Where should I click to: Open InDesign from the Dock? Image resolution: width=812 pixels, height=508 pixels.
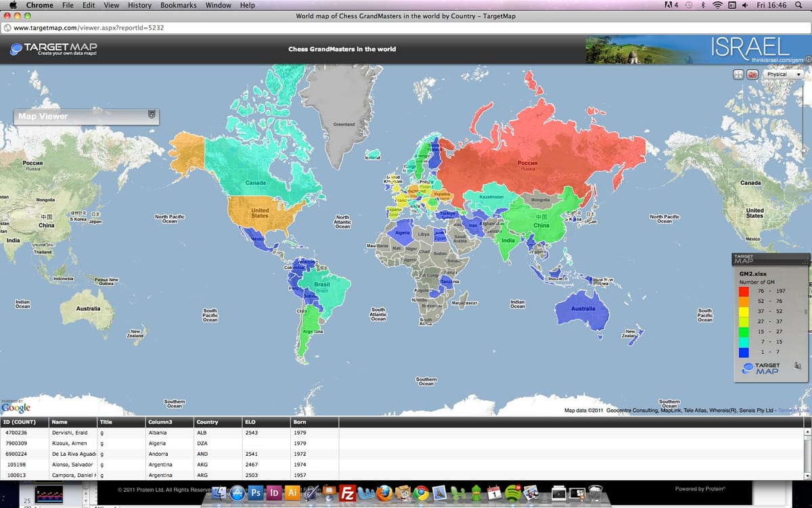click(274, 493)
